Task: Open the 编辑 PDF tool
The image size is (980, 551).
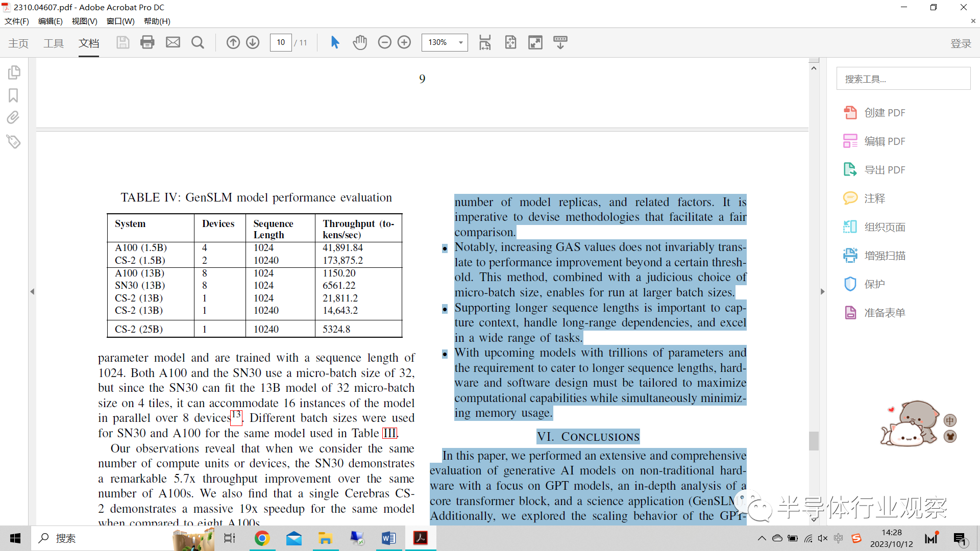Action: pyautogui.click(x=875, y=141)
